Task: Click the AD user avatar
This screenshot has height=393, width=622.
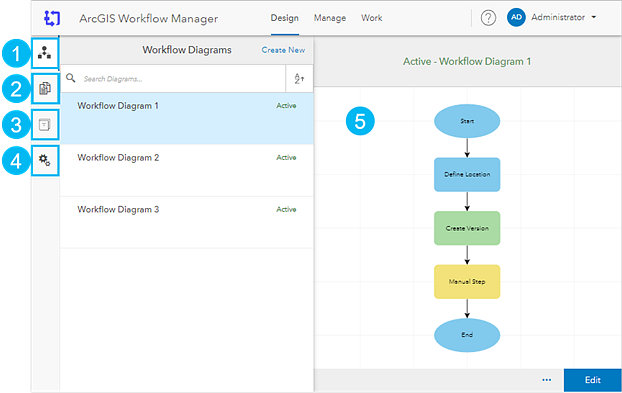Action: click(516, 17)
